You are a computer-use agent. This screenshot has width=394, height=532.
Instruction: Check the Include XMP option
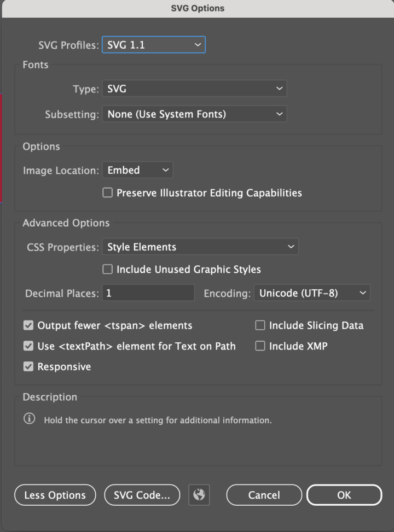click(x=260, y=346)
